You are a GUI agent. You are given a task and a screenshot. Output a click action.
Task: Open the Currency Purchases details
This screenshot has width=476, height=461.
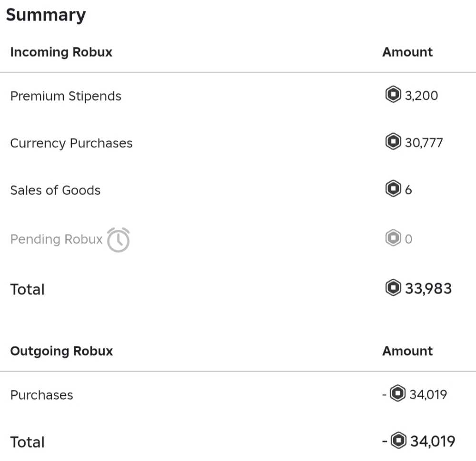click(71, 143)
